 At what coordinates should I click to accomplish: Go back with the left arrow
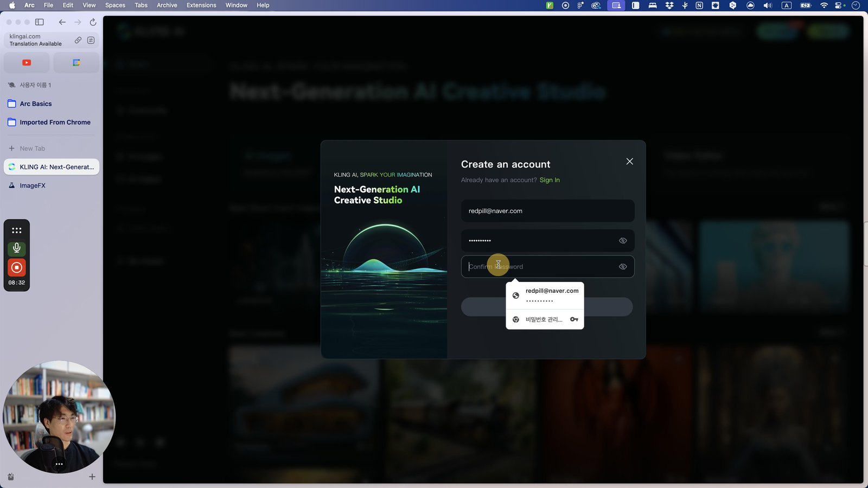click(x=62, y=22)
